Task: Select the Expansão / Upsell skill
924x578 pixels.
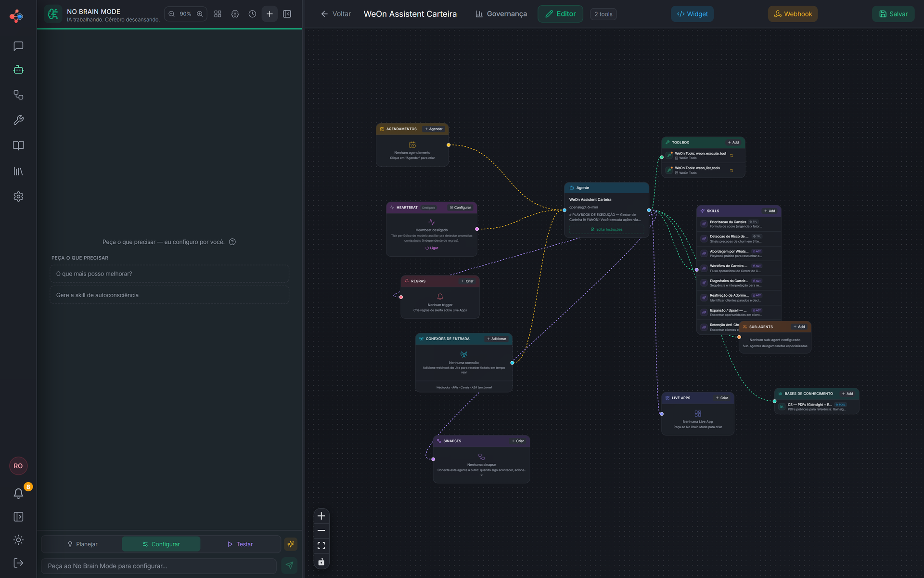Action: [739, 313]
